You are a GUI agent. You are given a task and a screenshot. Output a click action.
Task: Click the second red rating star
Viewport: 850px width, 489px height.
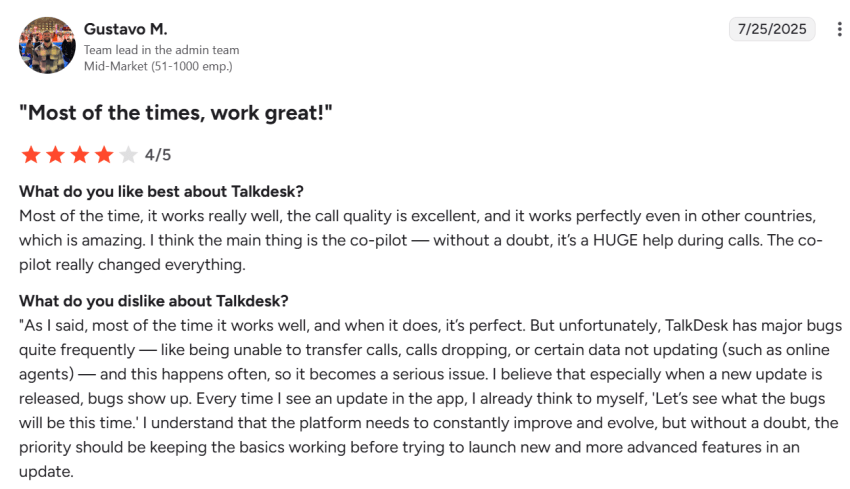coord(55,154)
